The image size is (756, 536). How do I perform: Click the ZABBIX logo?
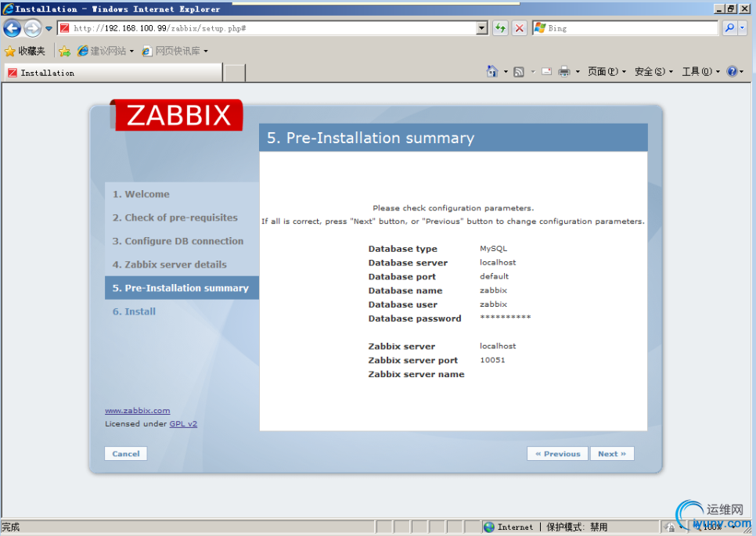(177, 115)
